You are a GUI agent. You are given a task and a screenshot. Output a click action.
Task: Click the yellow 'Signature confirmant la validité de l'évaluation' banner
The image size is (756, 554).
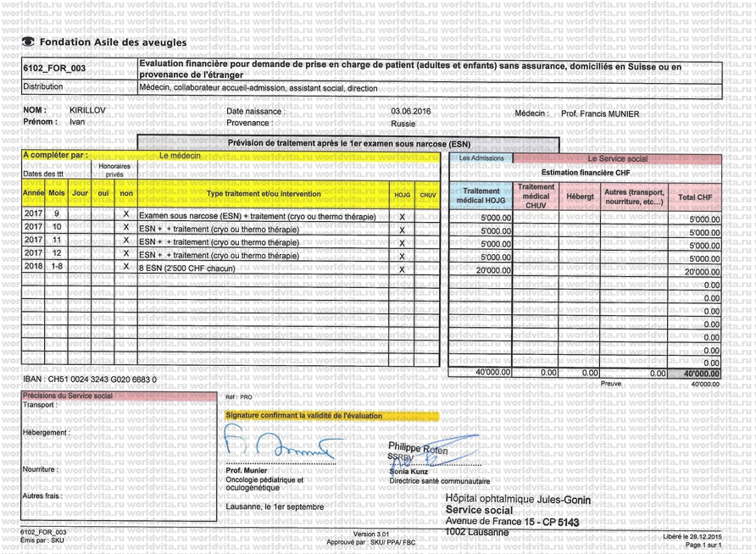331,416
